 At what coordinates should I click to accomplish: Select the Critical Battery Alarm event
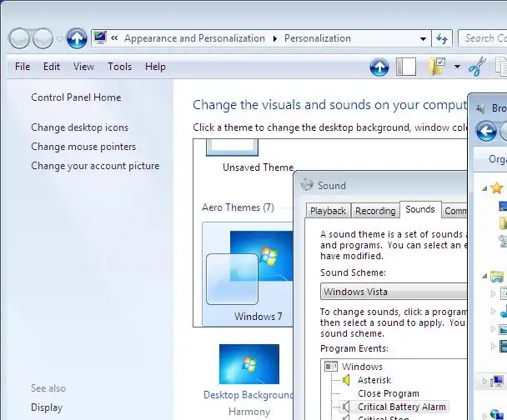pyautogui.click(x=402, y=407)
